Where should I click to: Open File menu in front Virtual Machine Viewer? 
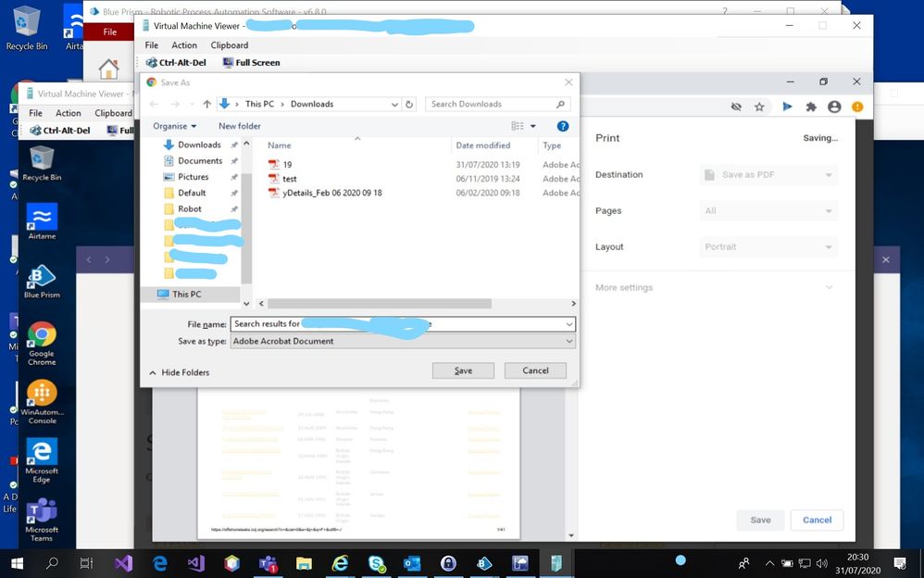tap(152, 44)
